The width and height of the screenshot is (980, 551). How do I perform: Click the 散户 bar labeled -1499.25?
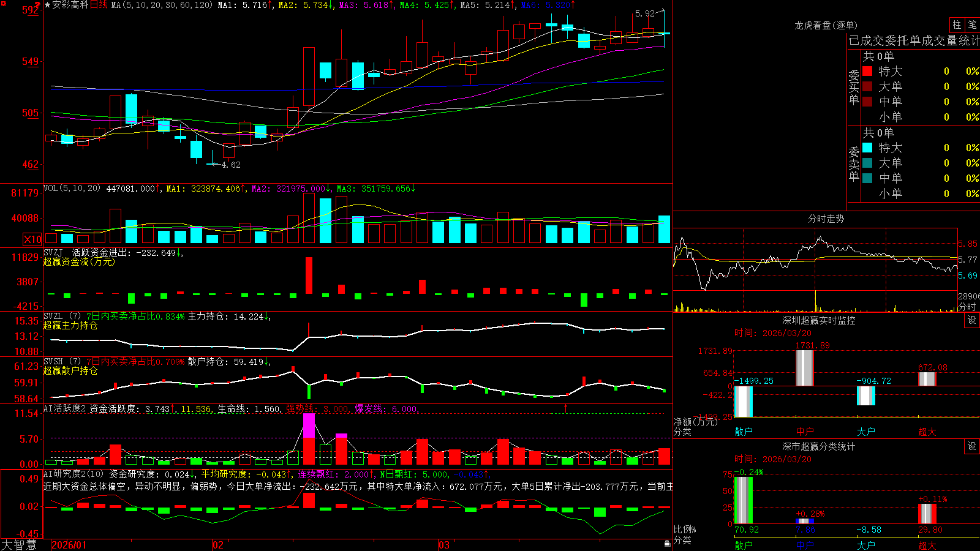744,402
